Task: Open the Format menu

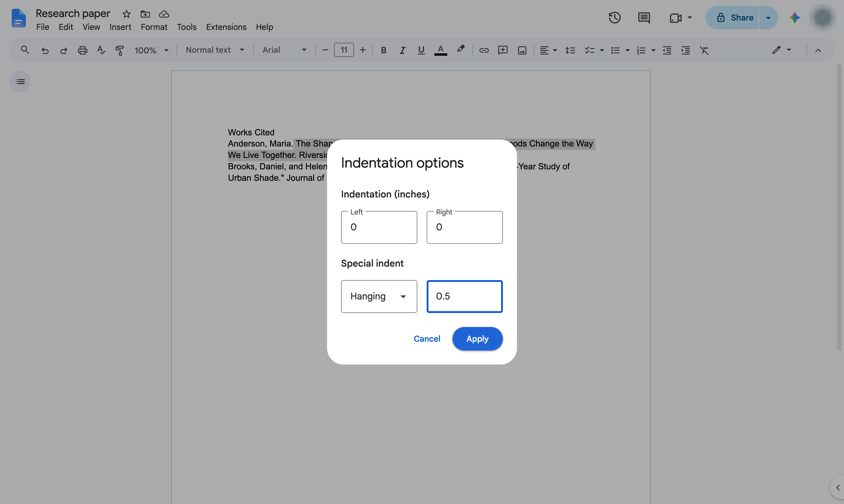Action: click(154, 27)
